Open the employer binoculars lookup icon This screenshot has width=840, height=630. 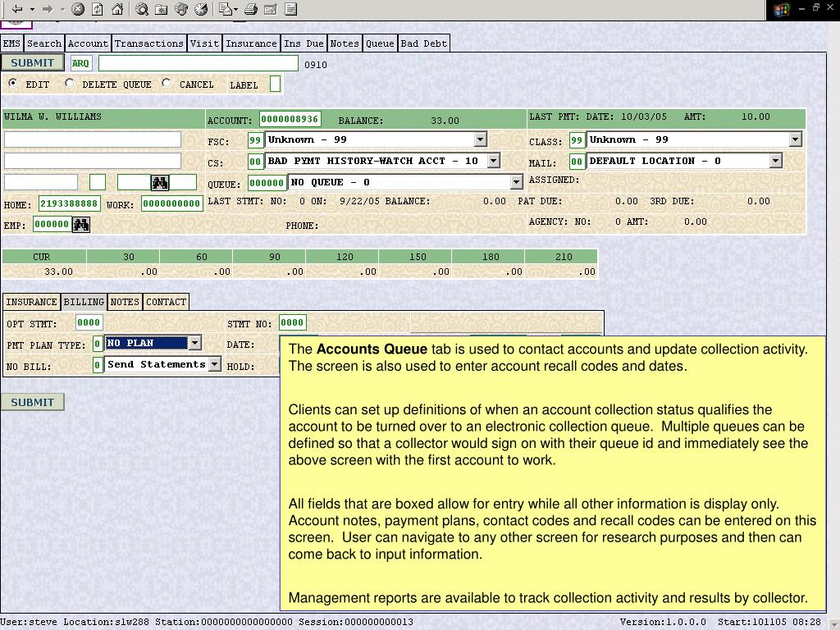81,225
